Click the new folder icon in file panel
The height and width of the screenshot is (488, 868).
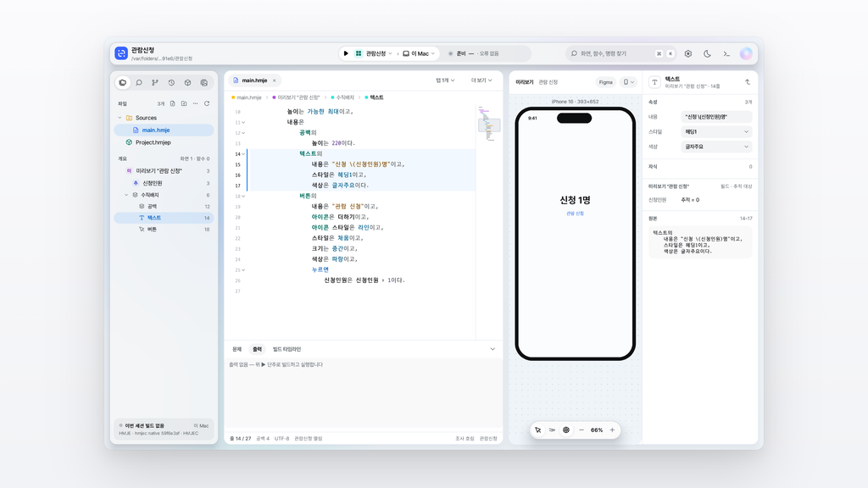pyautogui.click(x=184, y=103)
